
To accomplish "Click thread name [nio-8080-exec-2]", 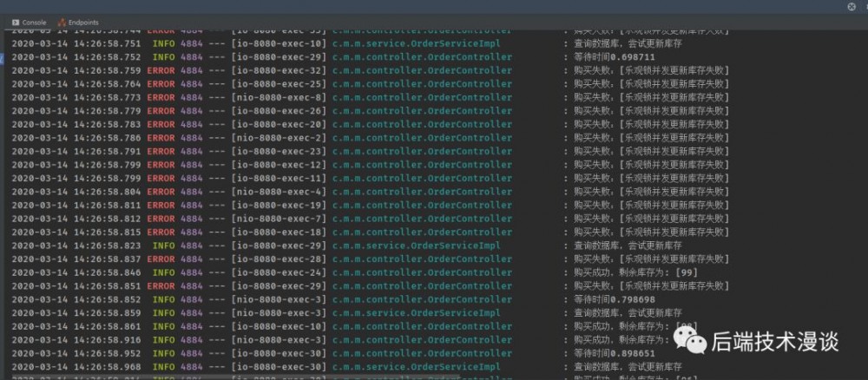I will tap(279, 138).
